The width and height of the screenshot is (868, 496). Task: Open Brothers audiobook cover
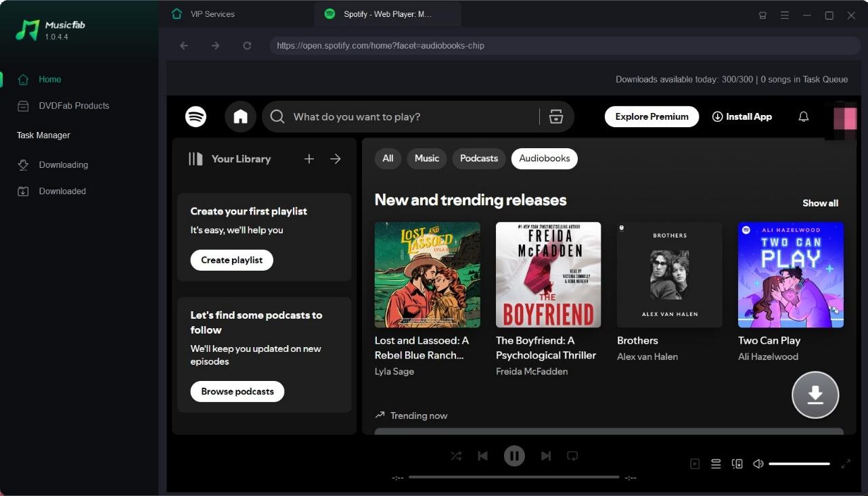click(669, 275)
